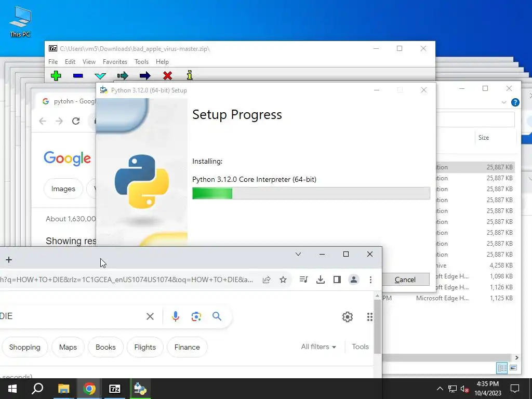Image resolution: width=532 pixels, height=399 pixels.
Task: Open File Explorer help question icon
Action: pos(515,102)
